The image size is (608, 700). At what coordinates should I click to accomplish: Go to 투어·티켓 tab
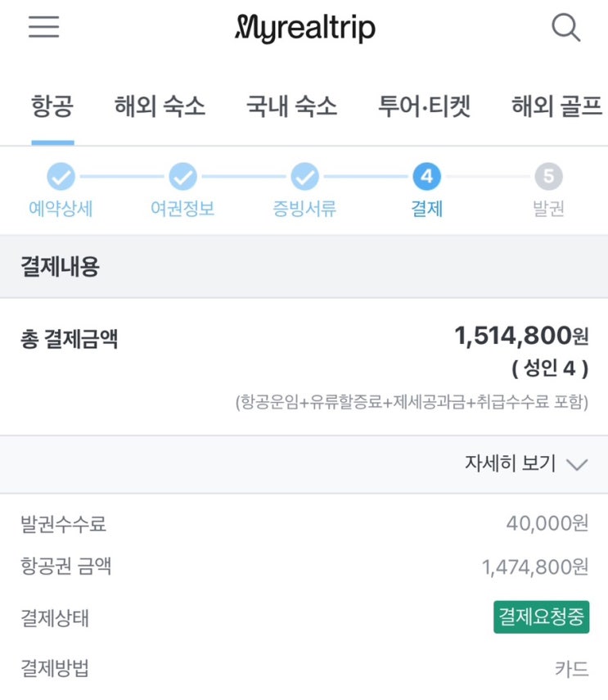pyautogui.click(x=424, y=106)
